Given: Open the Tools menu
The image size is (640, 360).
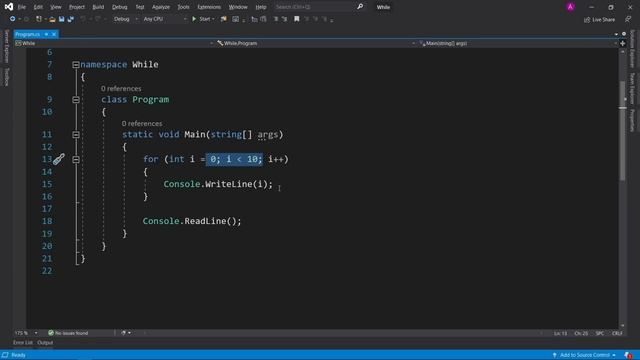Looking at the screenshot, I should (x=183, y=7).
